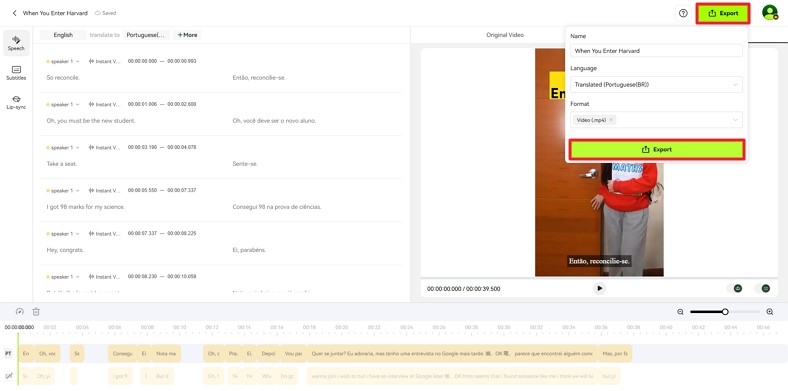
Task: Click the timeline zoom out magnifier
Action: (680, 312)
